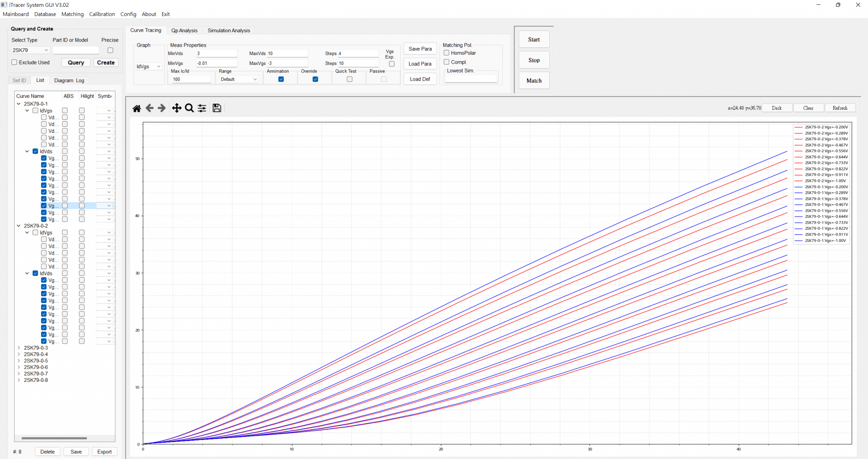Image resolution: width=868 pixels, height=459 pixels.
Task: Click the Save Para button
Action: (x=420, y=49)
